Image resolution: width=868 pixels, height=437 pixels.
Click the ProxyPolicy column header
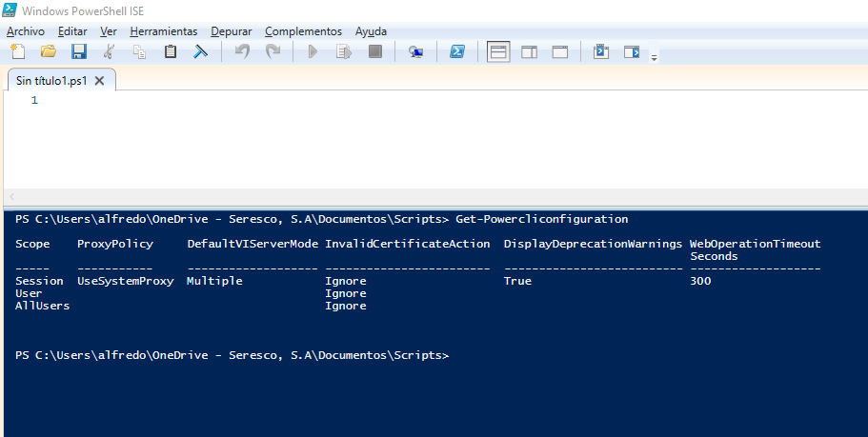pyautogui.click(x=115, y=244)
